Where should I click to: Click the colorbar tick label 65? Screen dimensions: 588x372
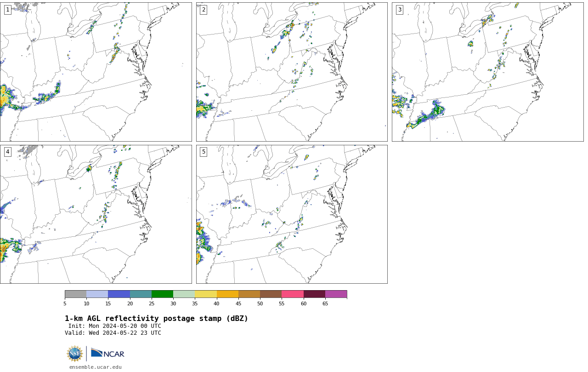pyautogui.click(x=325, y=303)
